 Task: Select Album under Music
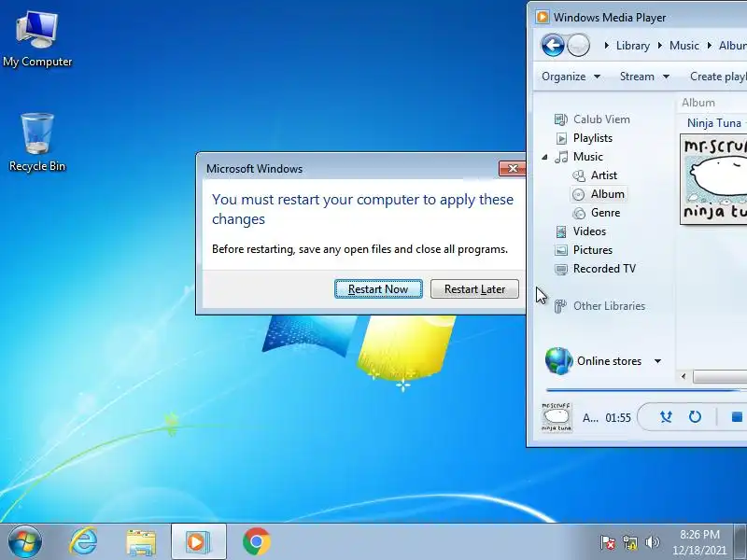click(x=608, y=194)
